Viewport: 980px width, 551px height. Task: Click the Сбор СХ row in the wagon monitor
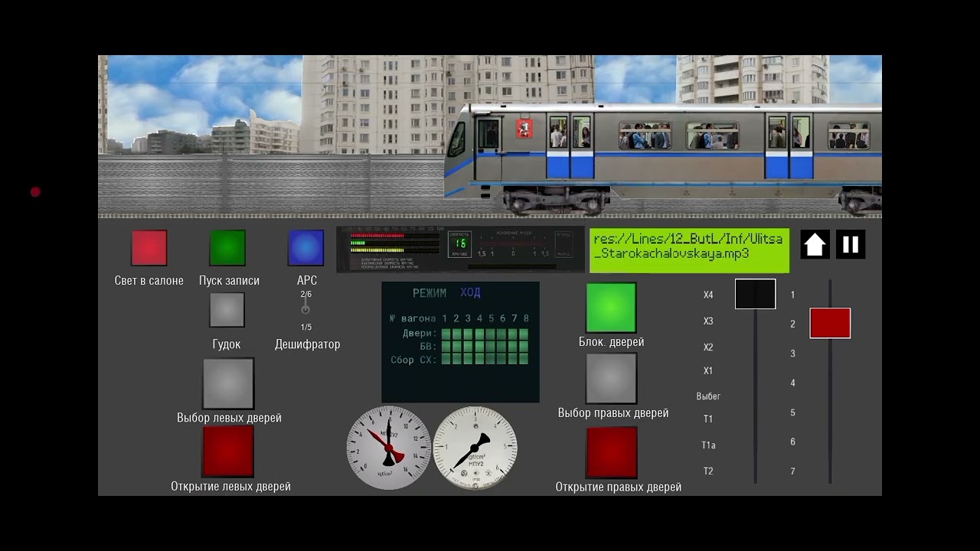pos(459,360)
